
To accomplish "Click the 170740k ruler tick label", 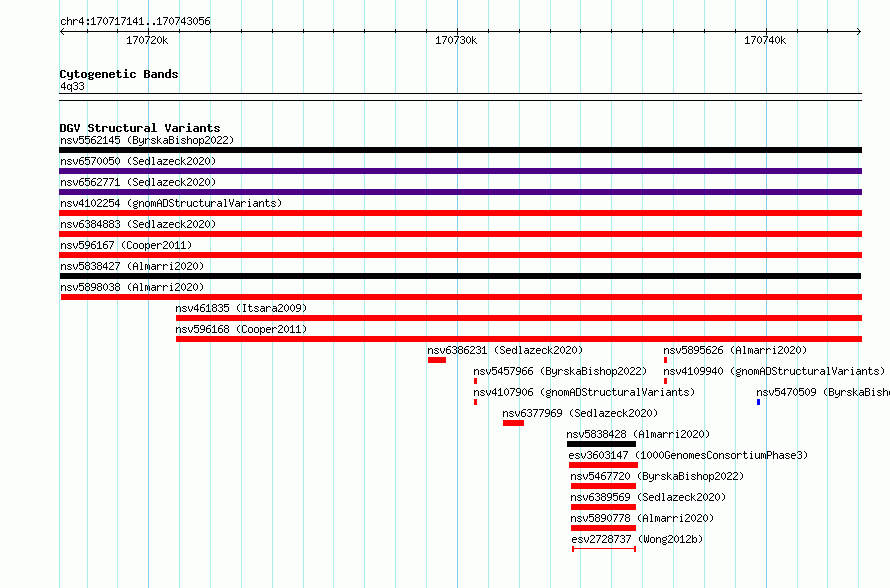I will click(x=765, y=41).
